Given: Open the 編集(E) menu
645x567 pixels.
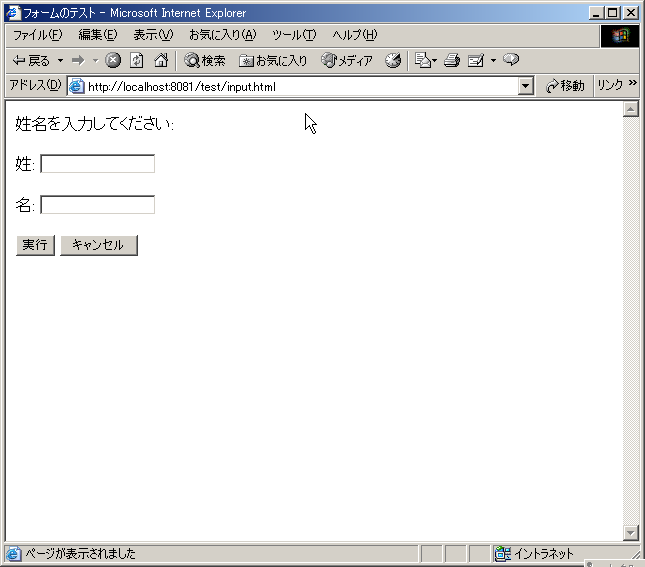Looking at the screenshot, I should [97, 35].
